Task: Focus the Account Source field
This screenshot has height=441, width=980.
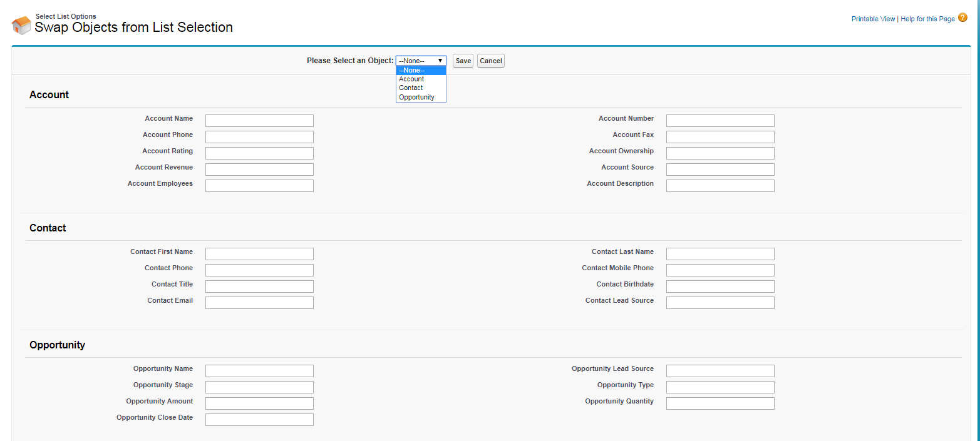Action: coord(720,170)
